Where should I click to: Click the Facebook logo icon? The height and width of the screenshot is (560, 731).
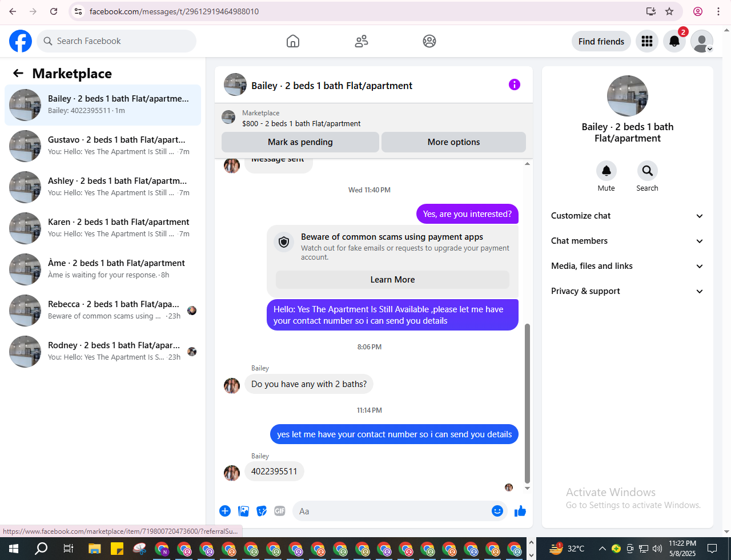21,41
